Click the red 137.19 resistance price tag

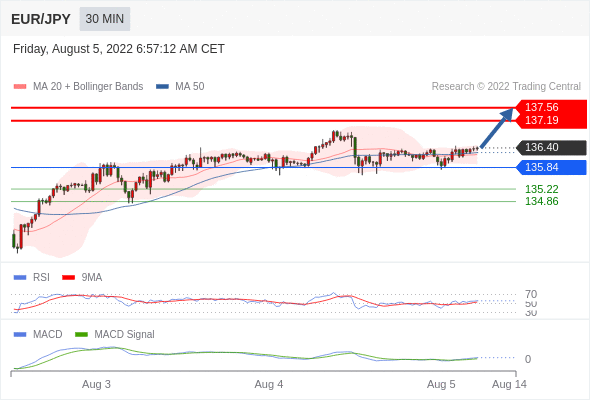pyautogui.click(x=551, y=121)
